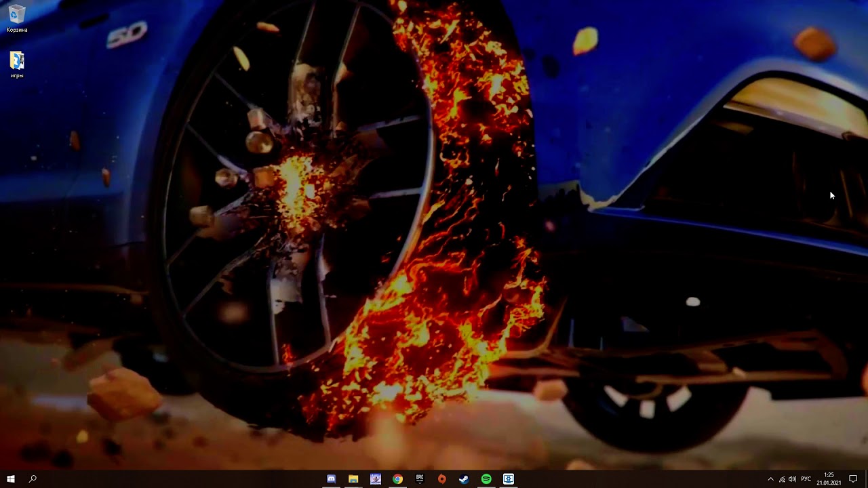Viewport: 868px width, 488px height.
Task: Open Spotify from the taskbar
Action: coord(486,479)
